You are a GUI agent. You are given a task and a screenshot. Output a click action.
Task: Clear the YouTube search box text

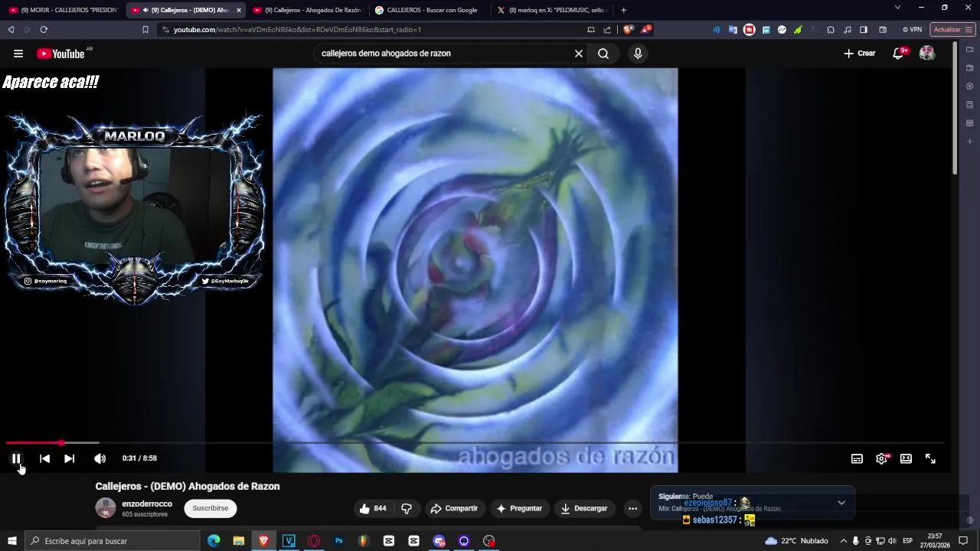click(579, 54)
